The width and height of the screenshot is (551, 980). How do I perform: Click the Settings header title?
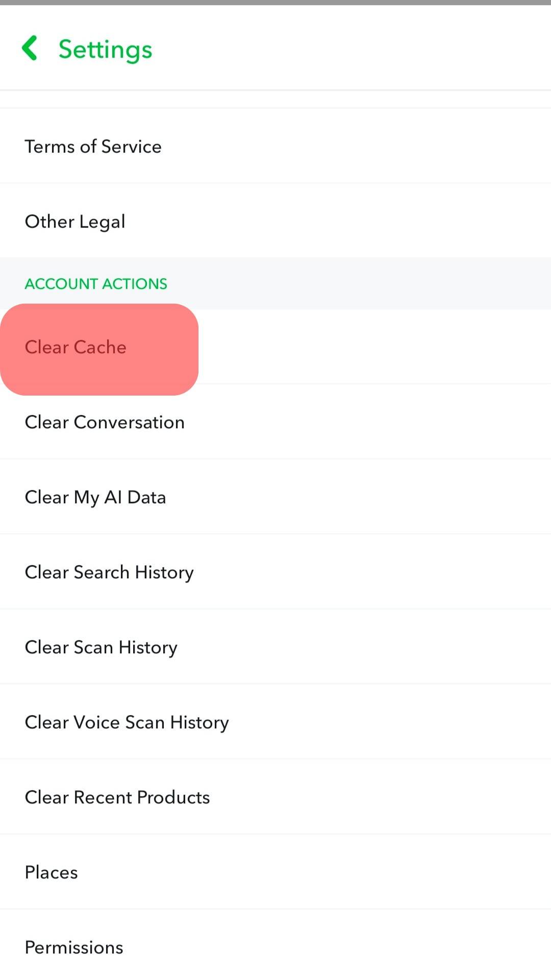[x=105, y=50]
